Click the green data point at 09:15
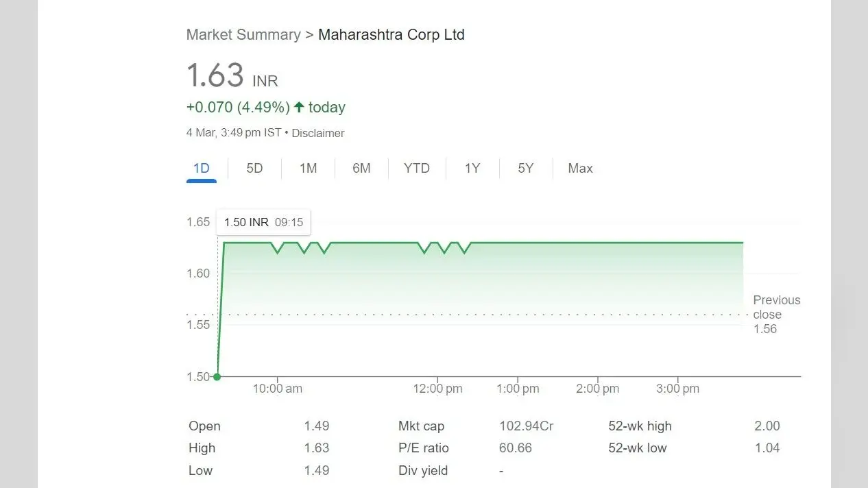This screenshot has width=868, height=488. [x=217, y=376]
